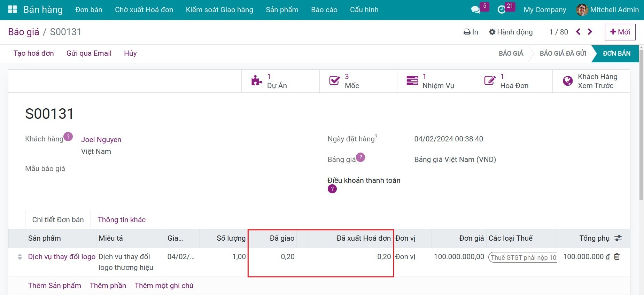Expand the Cấu hình menu
This screenshot has width=644, height=295.
point(364,10)
